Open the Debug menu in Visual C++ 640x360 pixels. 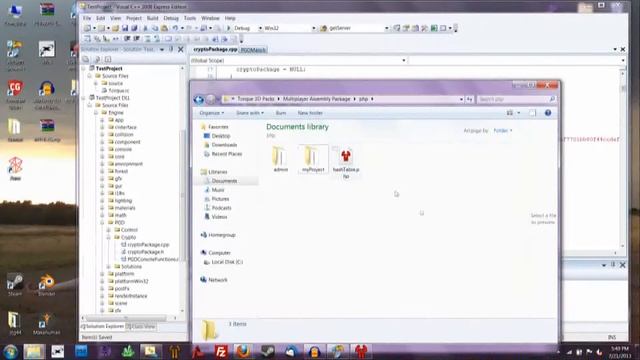[171, 18]
